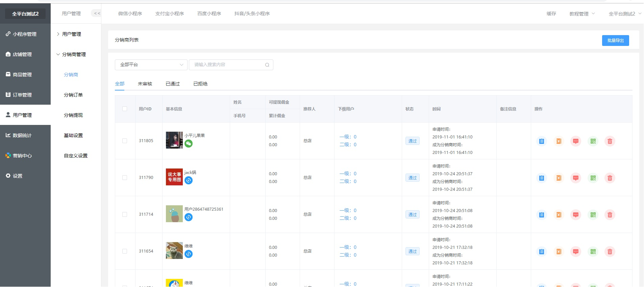Check the row checkbox for user 311654
The image size is (644, 287).
coord(125,251)
